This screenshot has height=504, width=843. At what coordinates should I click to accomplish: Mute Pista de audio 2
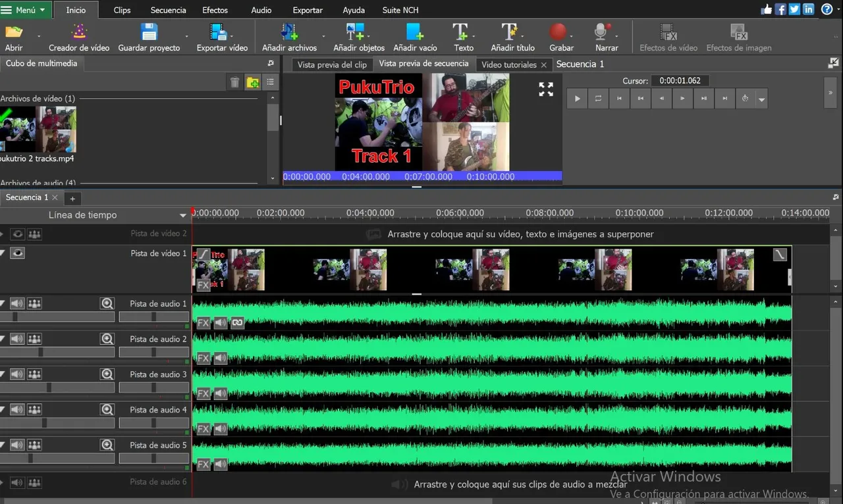pos(17,339)
